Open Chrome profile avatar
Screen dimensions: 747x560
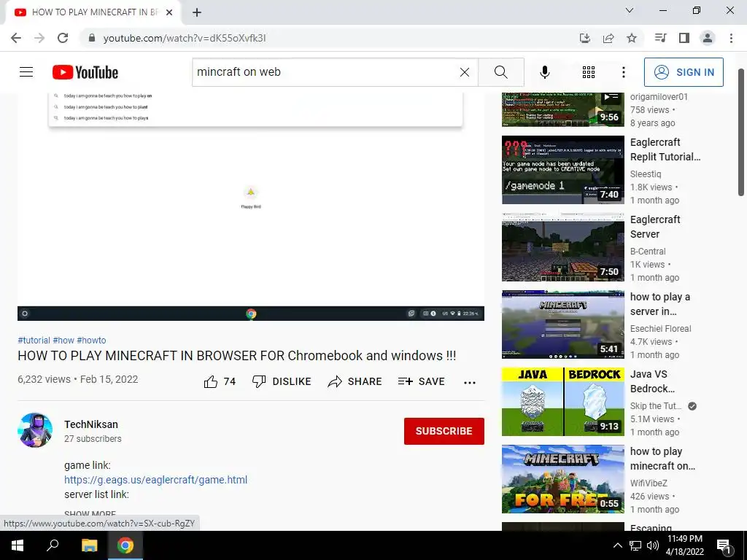pyautogui.click(x=708, y=38)
